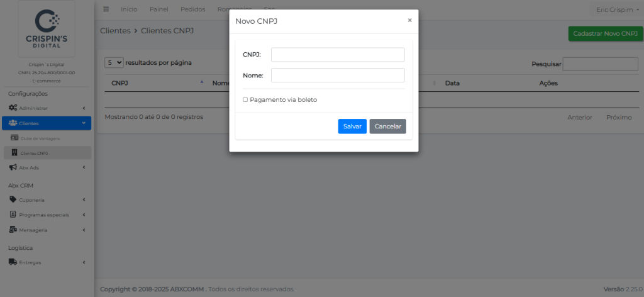Click the Clube de Vantagens card icon
The image size is (644, 297).
[15, 138]
